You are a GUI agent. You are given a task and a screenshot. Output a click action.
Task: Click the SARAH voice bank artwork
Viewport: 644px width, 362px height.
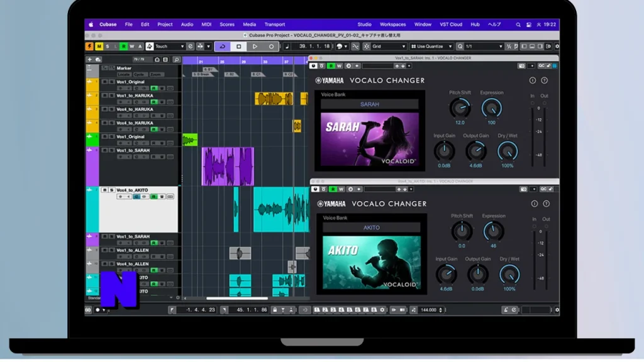coord(370,140)
